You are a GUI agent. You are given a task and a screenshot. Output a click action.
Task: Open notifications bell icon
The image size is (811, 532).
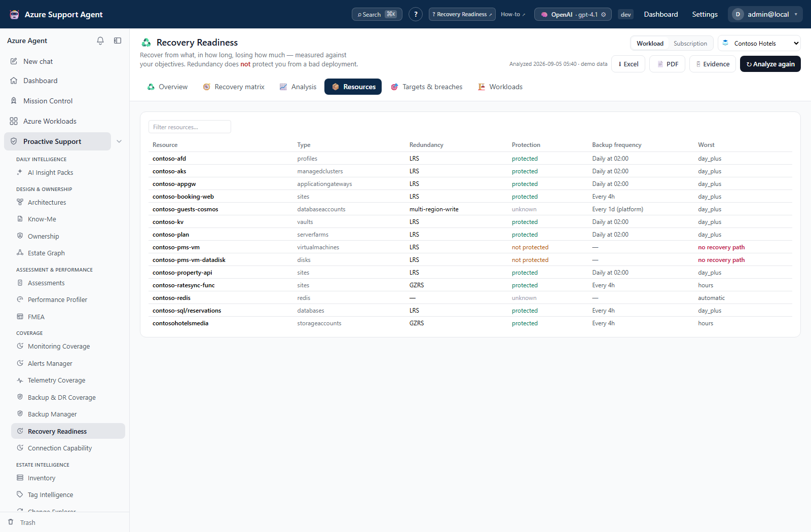[x=100, y=41]
